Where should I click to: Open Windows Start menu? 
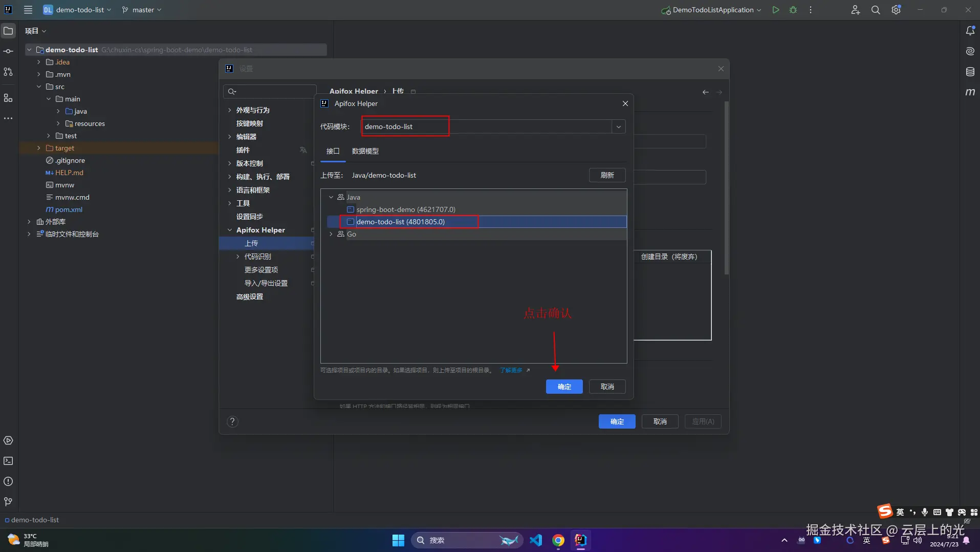tap(398, 540)
